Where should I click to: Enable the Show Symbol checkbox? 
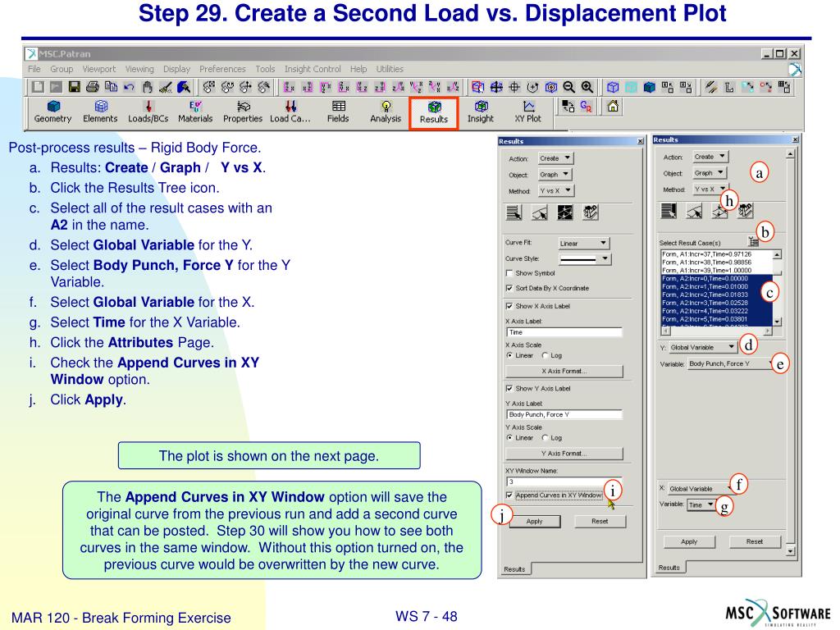(x=509, y=273)
